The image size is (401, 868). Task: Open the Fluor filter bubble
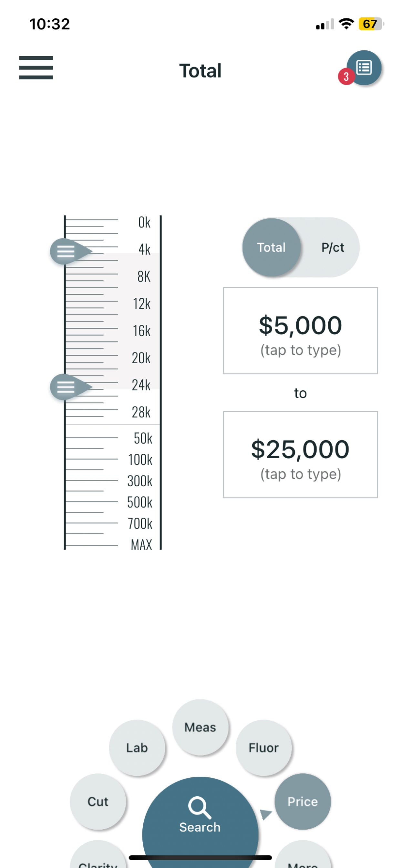pos(263,748)
